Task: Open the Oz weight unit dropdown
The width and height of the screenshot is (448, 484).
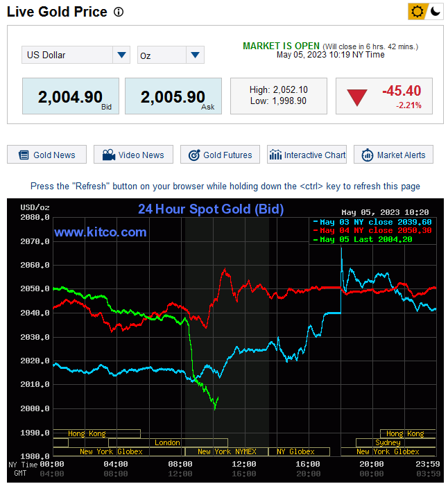Action: point(171,55)
